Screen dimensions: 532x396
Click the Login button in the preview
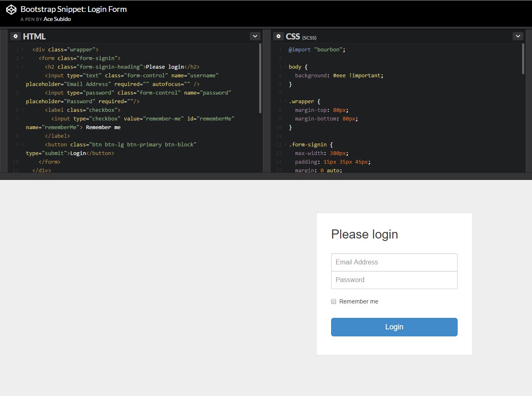pyautogui.click(x=394, y=327)
